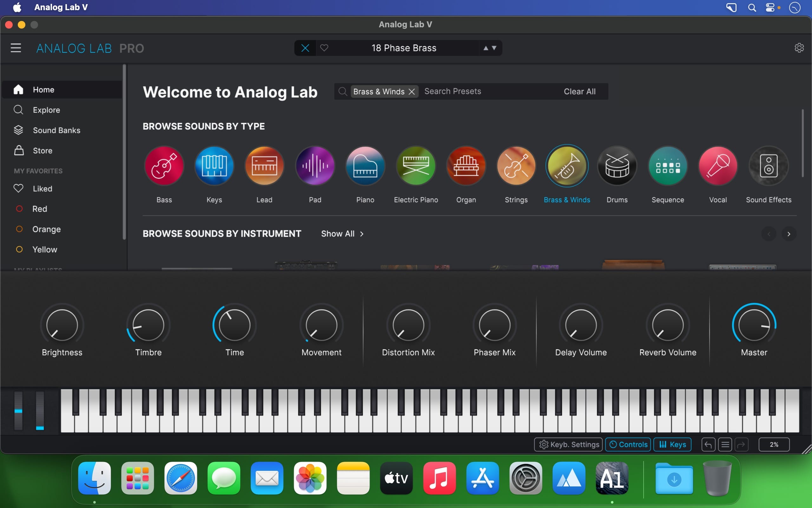
Task: Select the Vocal sound type icon
Action: pos(718,166)
